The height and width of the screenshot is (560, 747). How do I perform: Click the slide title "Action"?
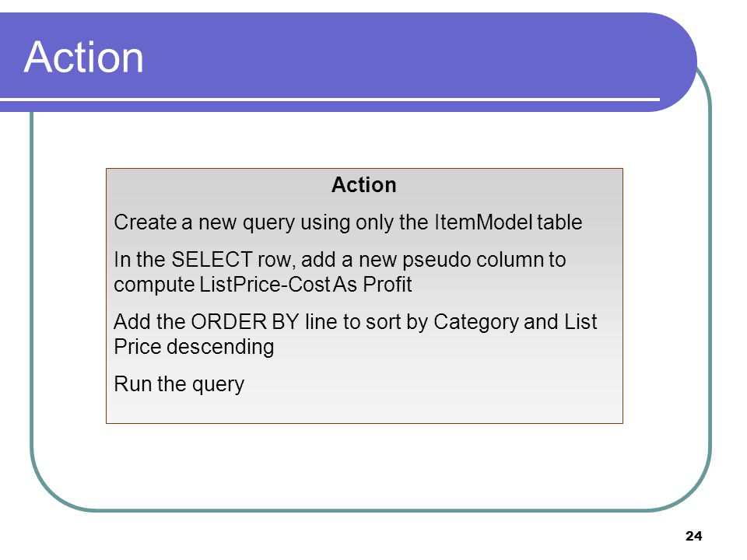click(83, 57)
